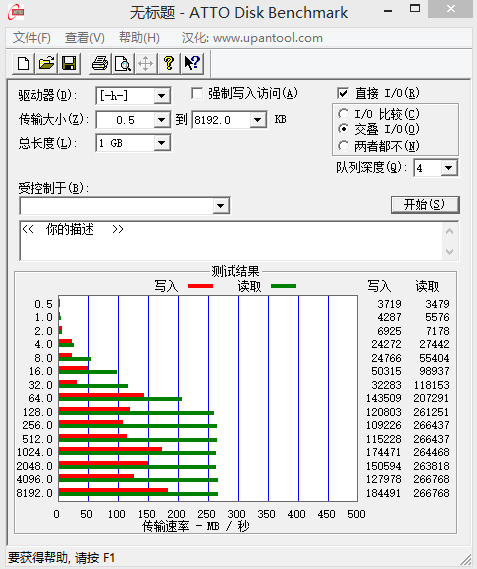Image resolution: width=477 pixels, height=569 pixels.
Task: Click the 开始(S) start button
Action: coord(425,205)
